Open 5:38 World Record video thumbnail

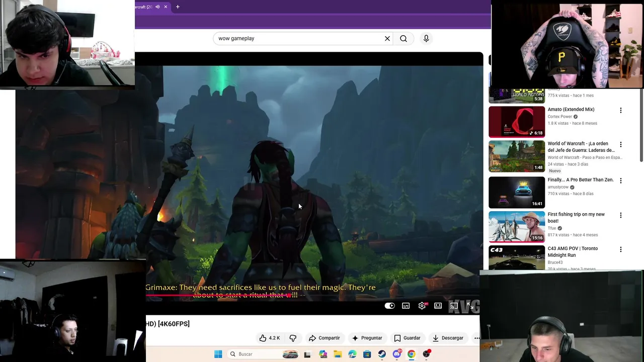[x=517, y=96]
